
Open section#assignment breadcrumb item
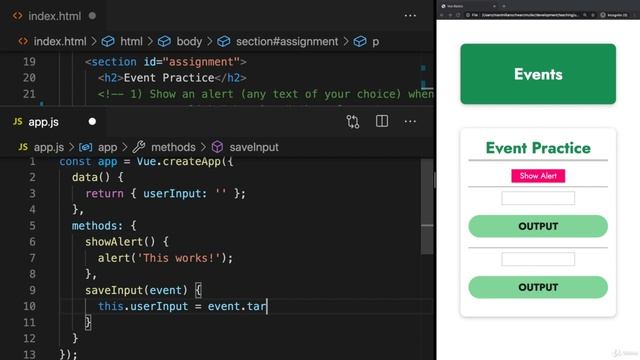287,42
